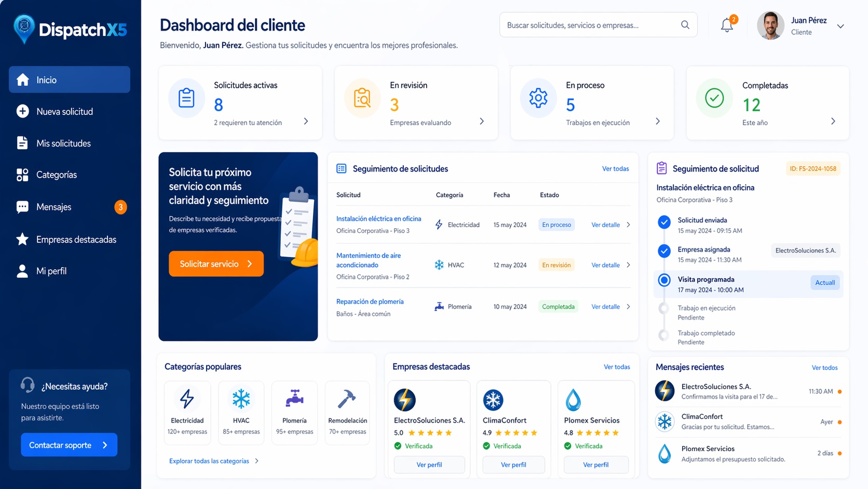Click the DispatchX5 logo

70,29
